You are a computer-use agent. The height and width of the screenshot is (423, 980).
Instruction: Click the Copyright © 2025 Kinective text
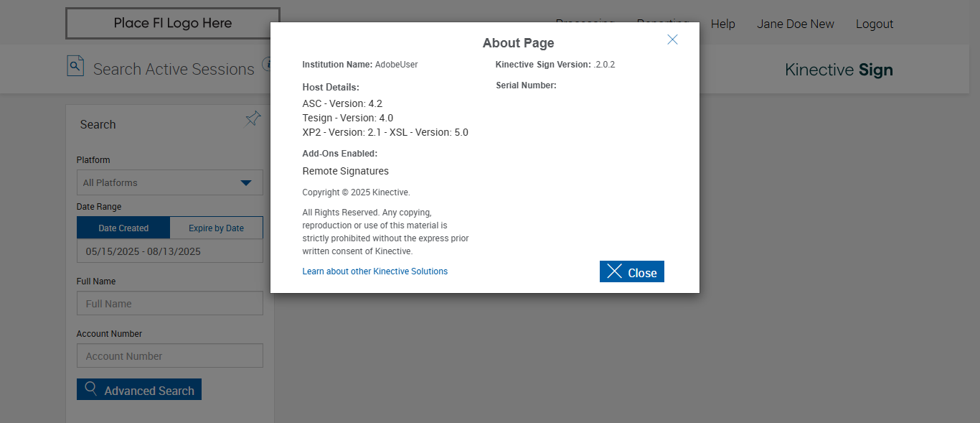pos(356,192)
